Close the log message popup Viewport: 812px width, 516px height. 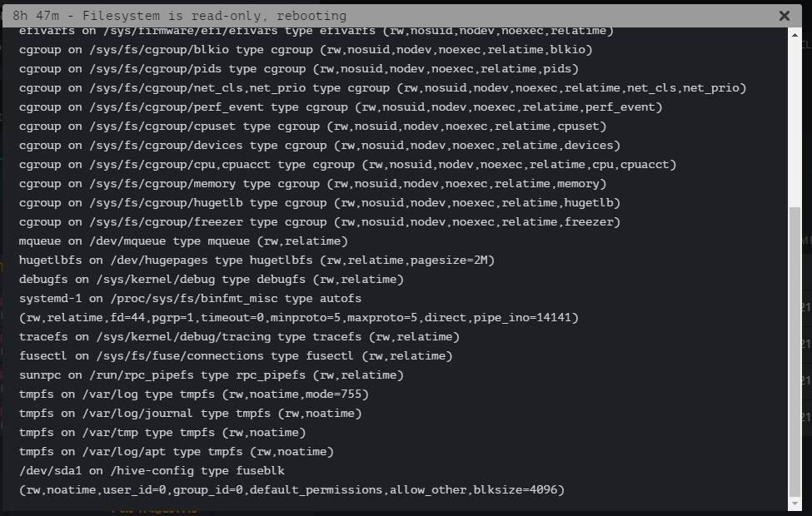point(784,16)
